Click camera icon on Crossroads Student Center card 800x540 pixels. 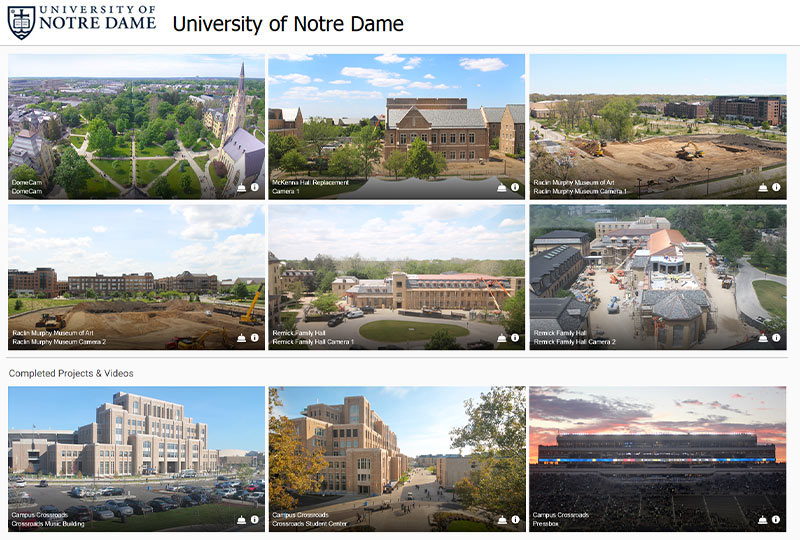click(502, 520)
